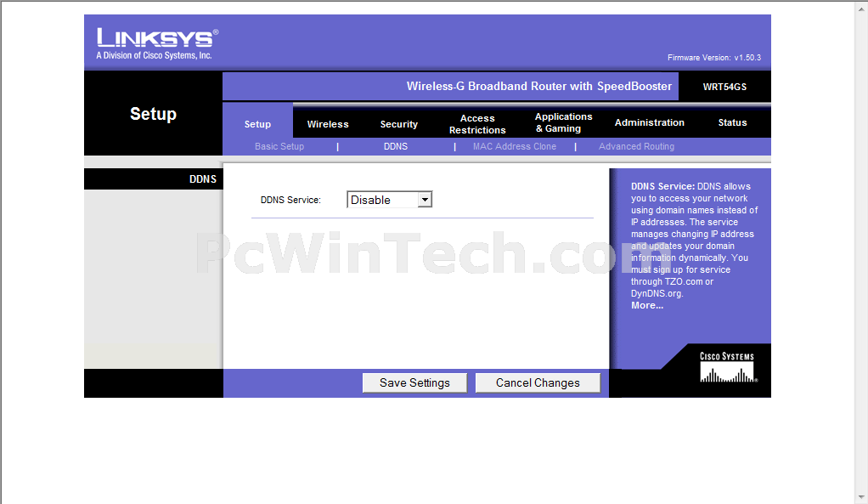Click the Wireless-G Broadband Router title

tap(538, 87)
